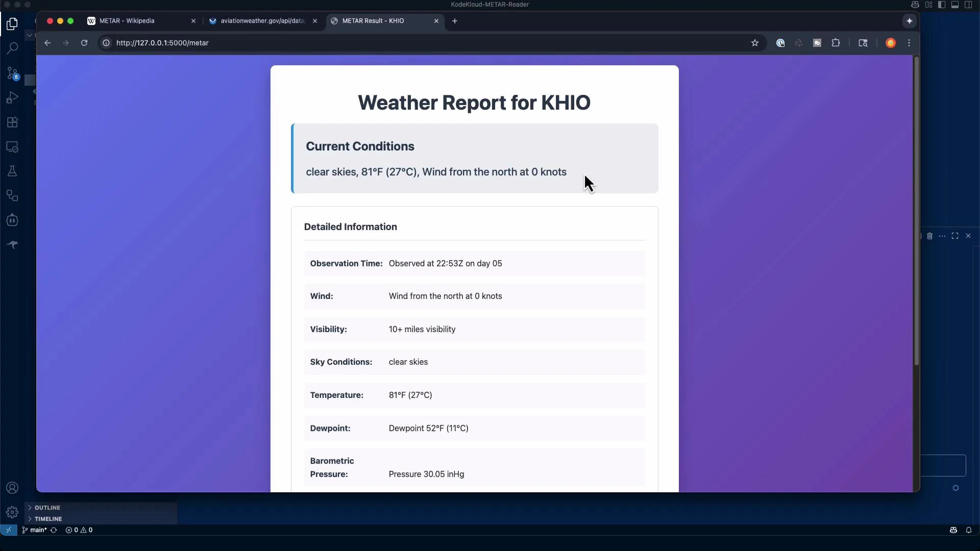Open the Extensions panel
Screen dimensions: 980x551
tap(11, 122)
